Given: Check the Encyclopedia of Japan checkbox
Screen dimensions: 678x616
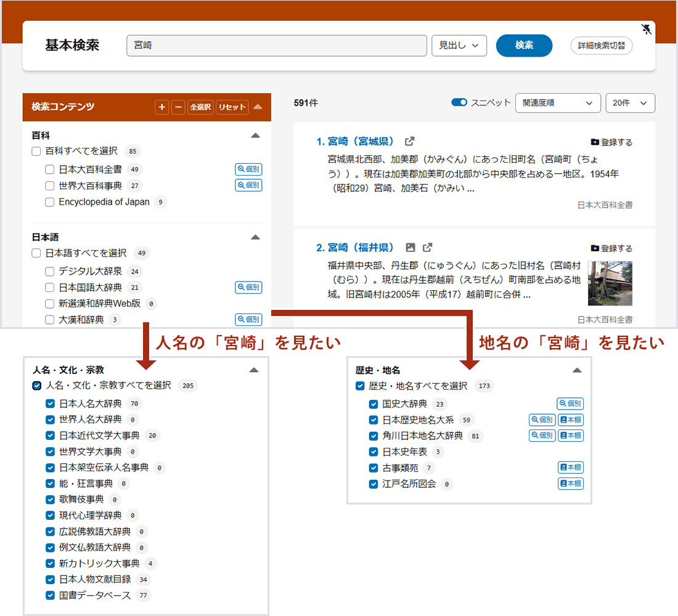Looking at the screenshot, I should click(50, 202).
